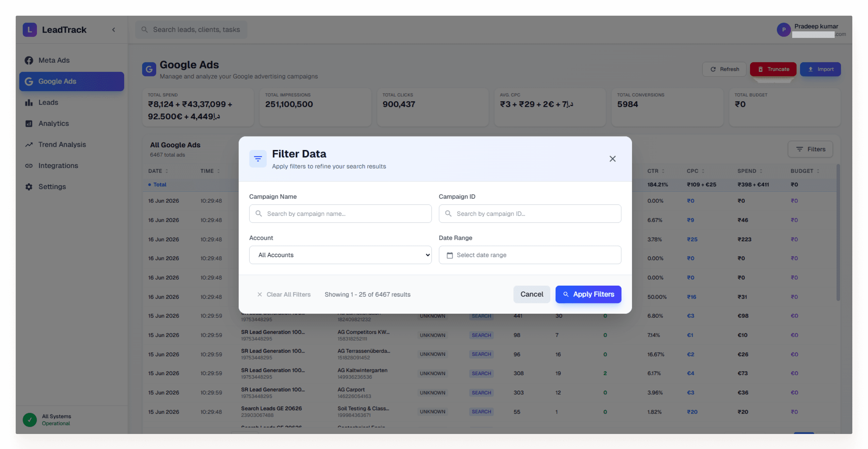Click the Campaign Name search field

340,214
